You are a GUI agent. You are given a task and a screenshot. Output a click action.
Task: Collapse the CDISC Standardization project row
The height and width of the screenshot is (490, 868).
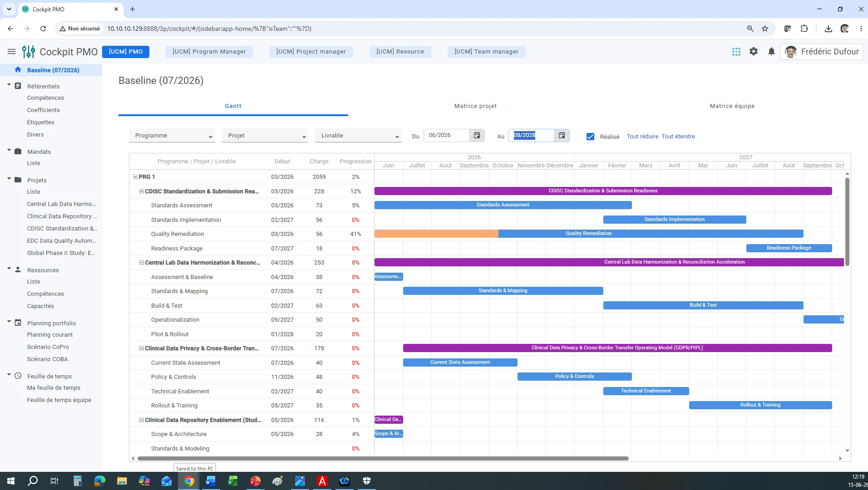coord(141,191)
